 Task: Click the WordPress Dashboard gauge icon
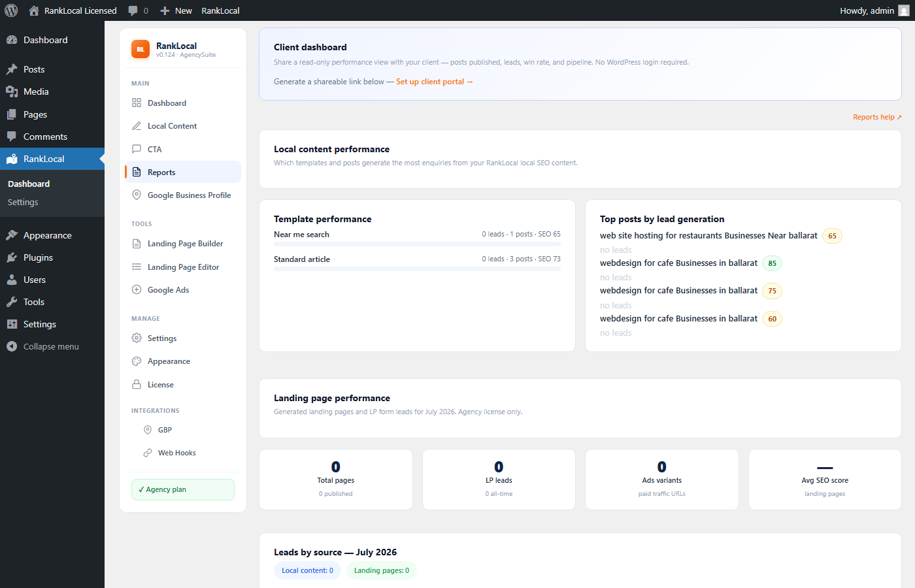click(x=12, y=40)
